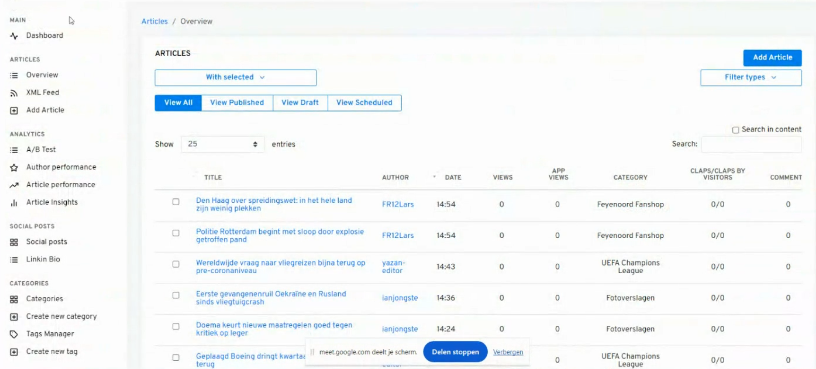This screenshot has width=816, height=369.
Task: Click the Categories grid icon
Action: 14,299
